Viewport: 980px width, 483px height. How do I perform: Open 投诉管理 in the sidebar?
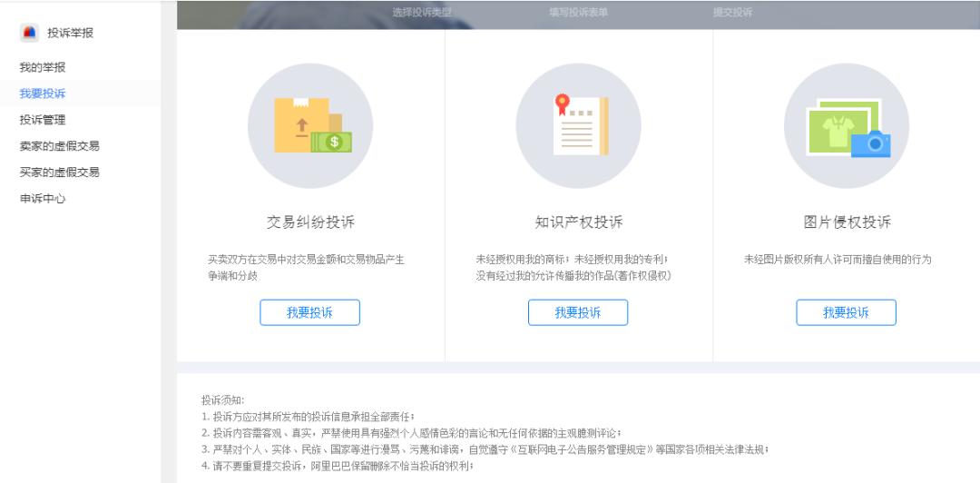tap(43, 120)
